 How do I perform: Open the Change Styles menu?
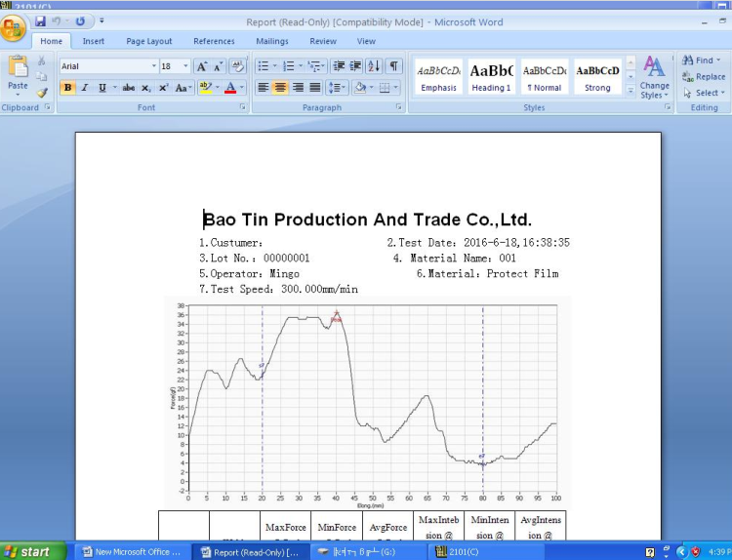(x=654, y=77)
